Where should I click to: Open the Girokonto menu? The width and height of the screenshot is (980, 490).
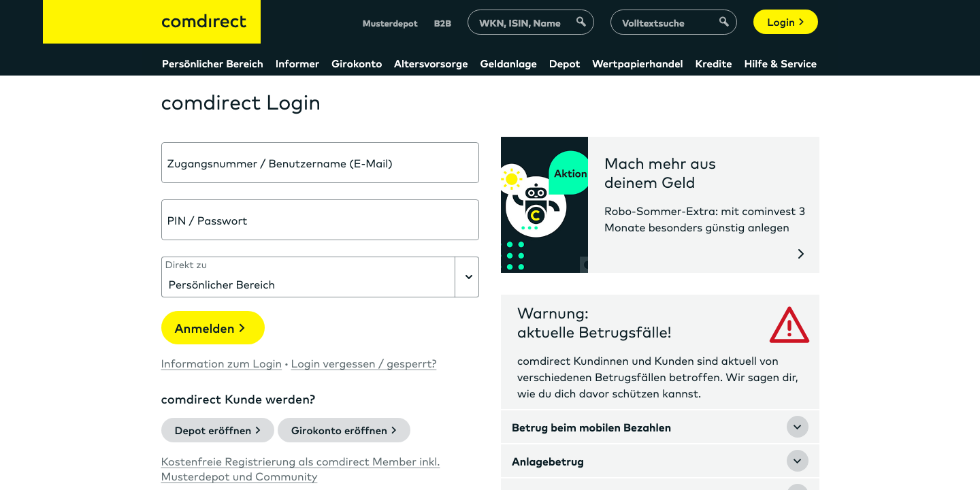click(357, 64)
